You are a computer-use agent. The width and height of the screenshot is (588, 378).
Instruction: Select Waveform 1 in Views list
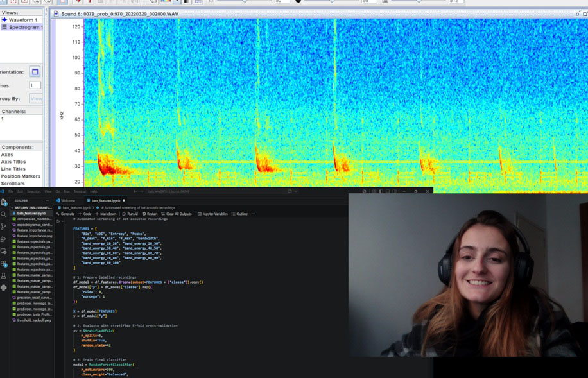[23, 19]
